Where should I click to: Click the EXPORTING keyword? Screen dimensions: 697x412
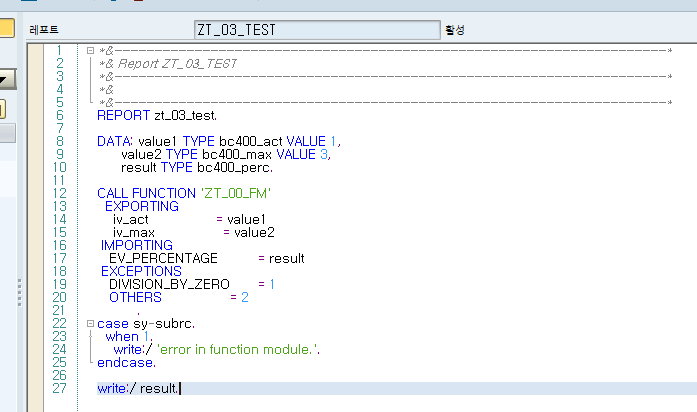142,206
